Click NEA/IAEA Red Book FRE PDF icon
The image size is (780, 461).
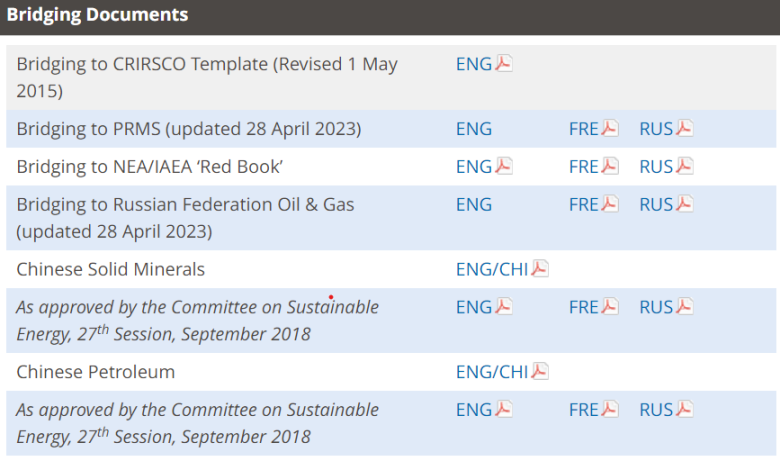point(610,167)
